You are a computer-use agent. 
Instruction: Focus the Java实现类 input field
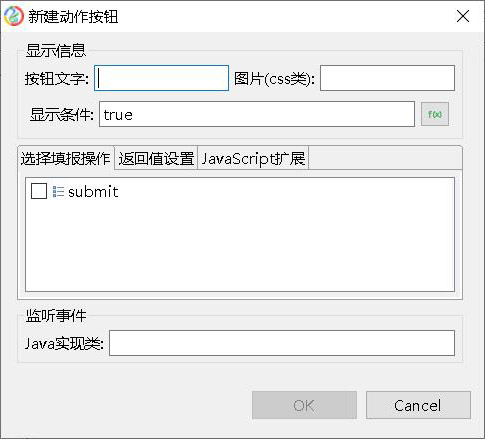(282, 343)
